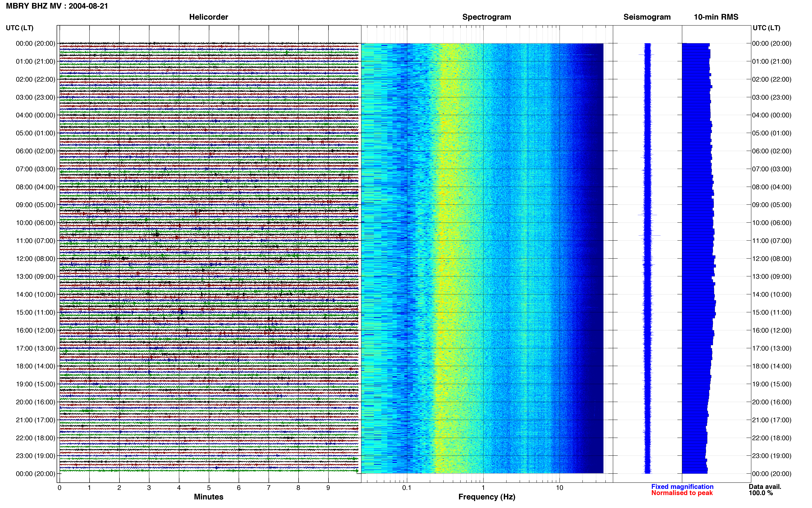The height and width of the screenshot is (508, 812).
Task: Click the right 'UTC (LT)' axis label
Action: (x=766, y=28)
